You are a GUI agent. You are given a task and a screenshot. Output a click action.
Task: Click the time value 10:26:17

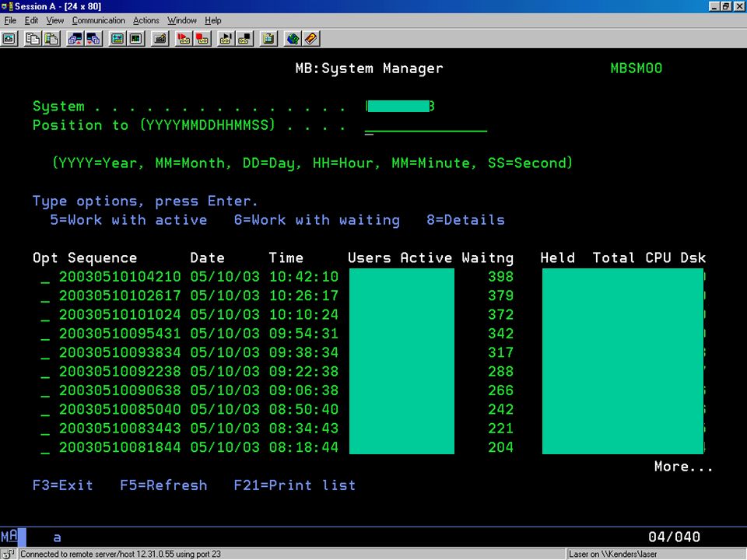pyautogui.click(x=303, y=296)
